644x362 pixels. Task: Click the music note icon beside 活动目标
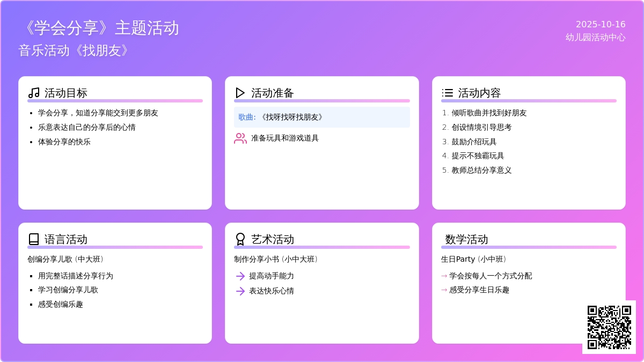(x=34, y=93)
